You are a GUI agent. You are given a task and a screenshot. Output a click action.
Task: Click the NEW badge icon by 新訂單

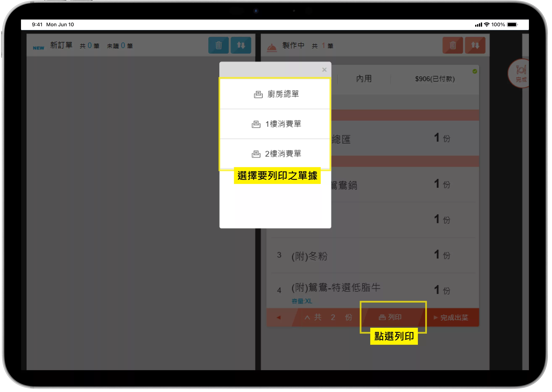(39, 48)
